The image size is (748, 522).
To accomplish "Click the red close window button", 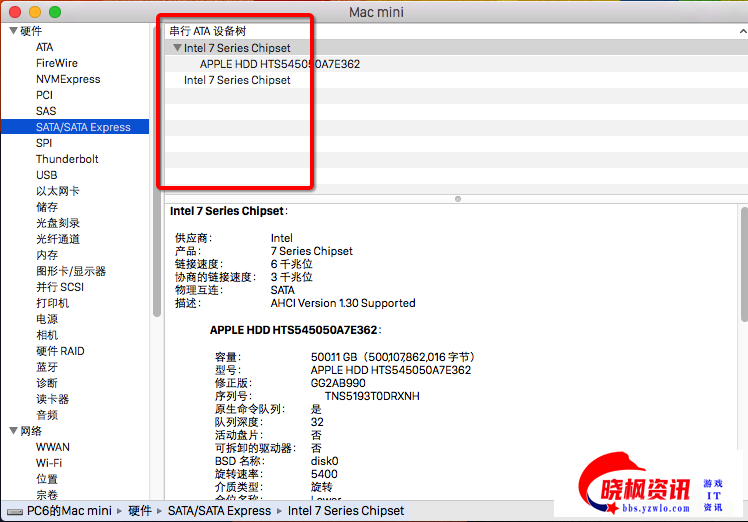I will pos(15,12).
